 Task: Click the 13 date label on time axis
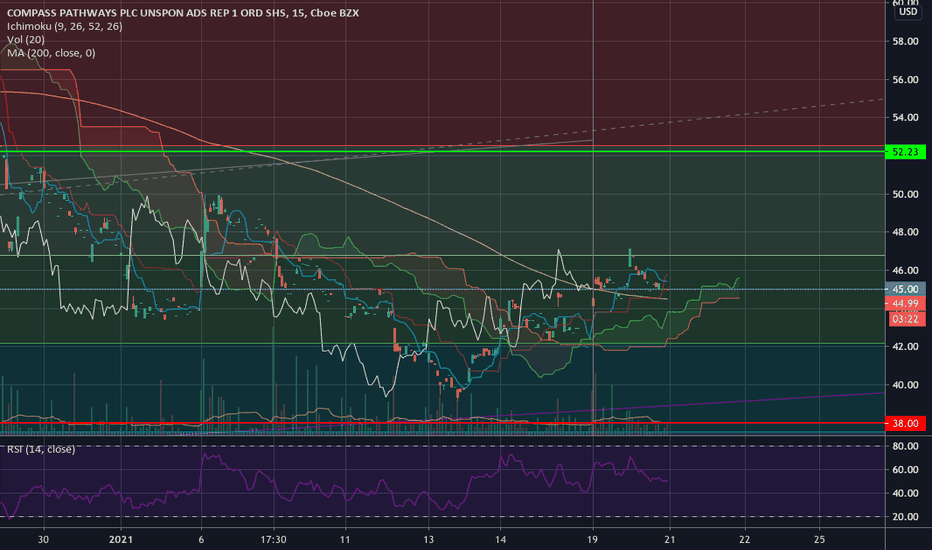[x=429, y=540]
